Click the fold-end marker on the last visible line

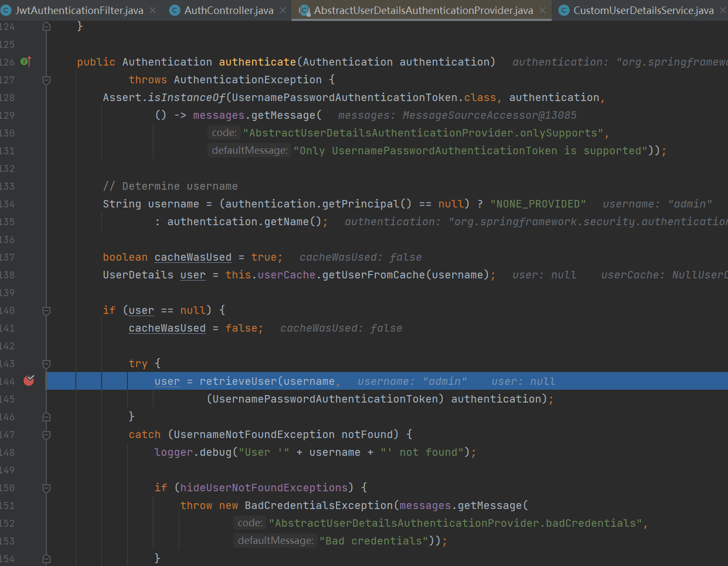click(x=46, y=558)
